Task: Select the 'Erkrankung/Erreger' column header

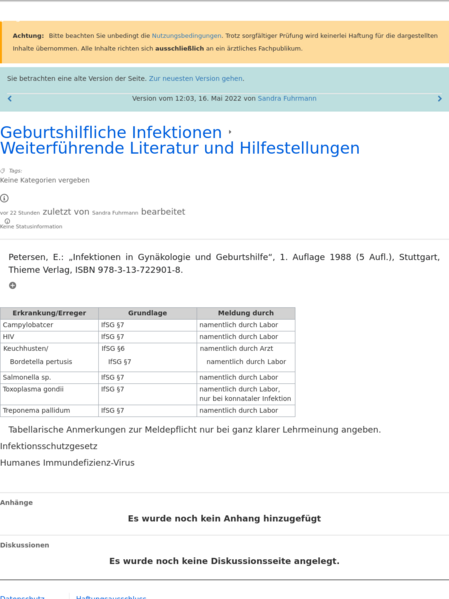Action: tap(49, 313)
